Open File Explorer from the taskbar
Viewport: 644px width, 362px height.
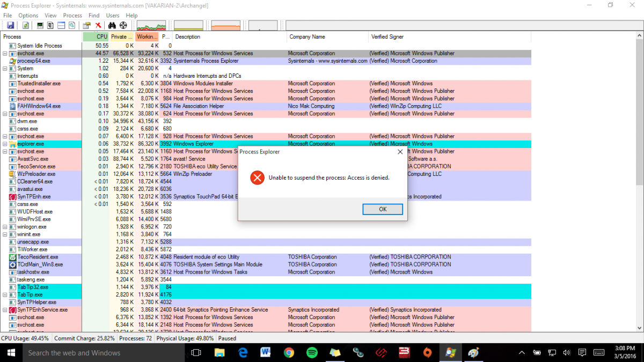(x=219, y=352)
